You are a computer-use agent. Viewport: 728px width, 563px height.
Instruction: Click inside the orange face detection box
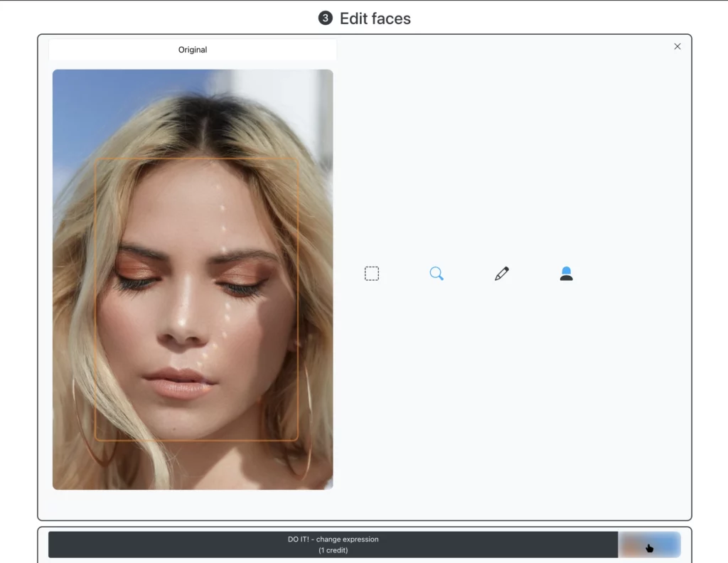point(196,299)
